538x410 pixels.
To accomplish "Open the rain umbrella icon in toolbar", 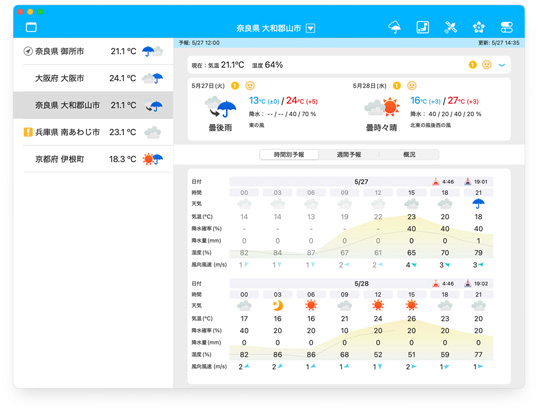I will click(x=395, y=27).
